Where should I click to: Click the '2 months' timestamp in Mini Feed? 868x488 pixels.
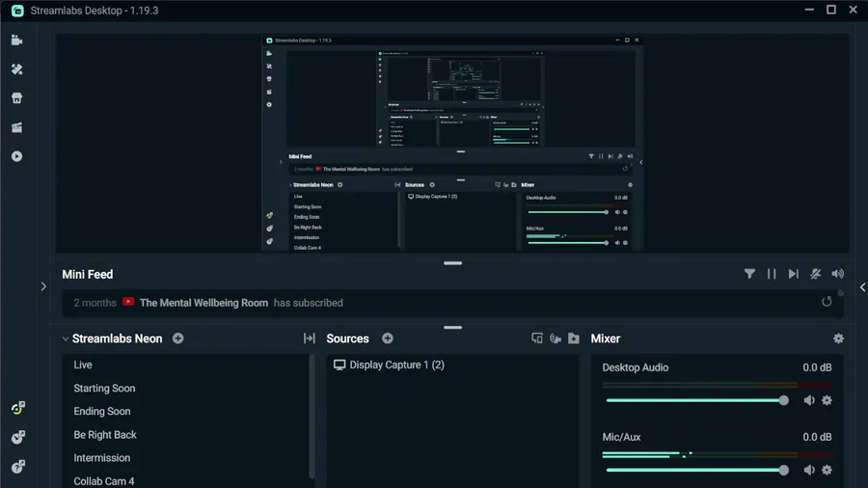point(95,303)
